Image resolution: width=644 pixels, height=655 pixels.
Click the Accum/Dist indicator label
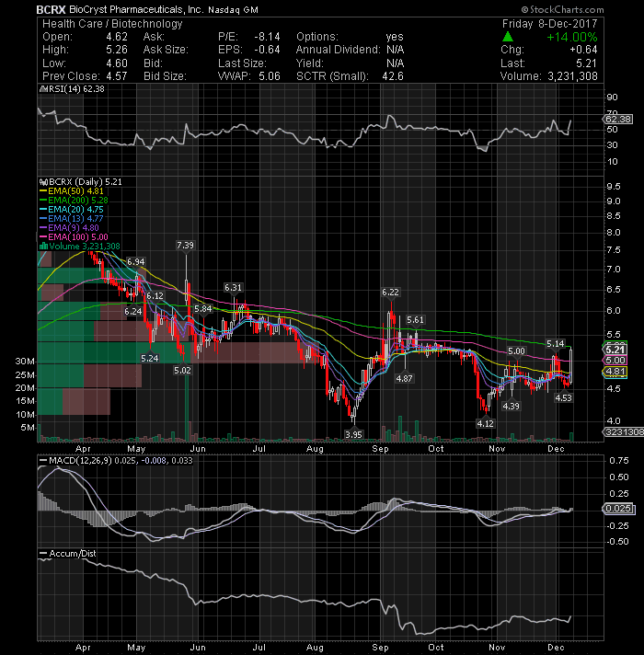[x=68, y=554]
